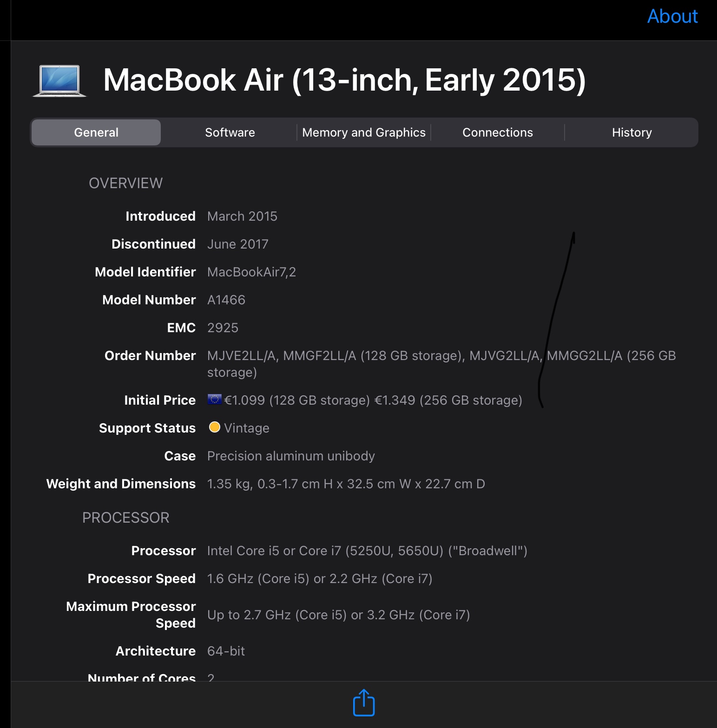The image size is (717, 728).
Task: Click the yellow Vintage status dot
Action: (x=214, y=427)
